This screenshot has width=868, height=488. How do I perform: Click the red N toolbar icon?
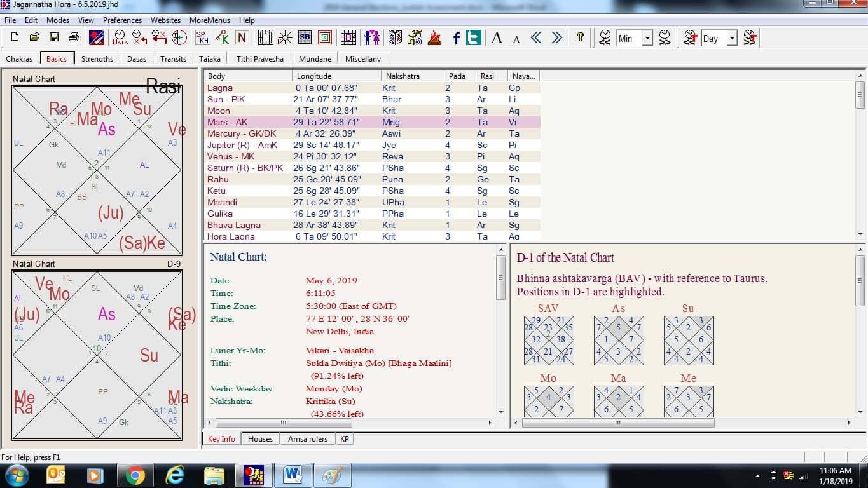coord(242,37)
